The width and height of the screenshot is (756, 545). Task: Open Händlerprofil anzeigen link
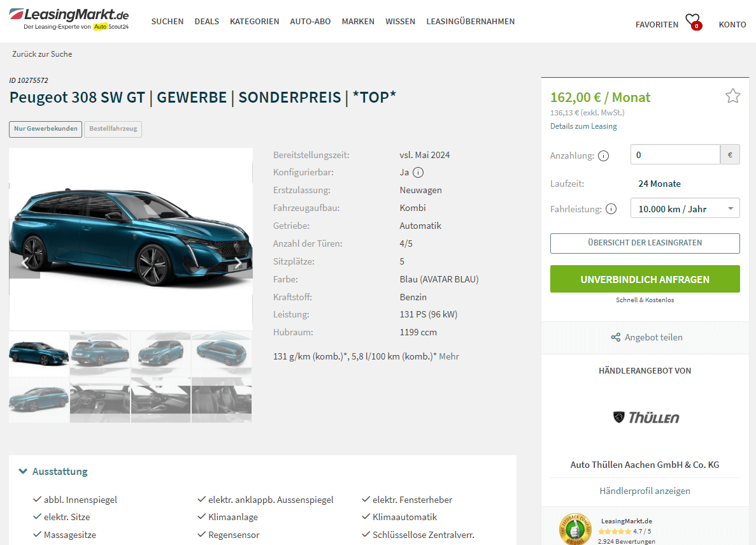point(645,491)
